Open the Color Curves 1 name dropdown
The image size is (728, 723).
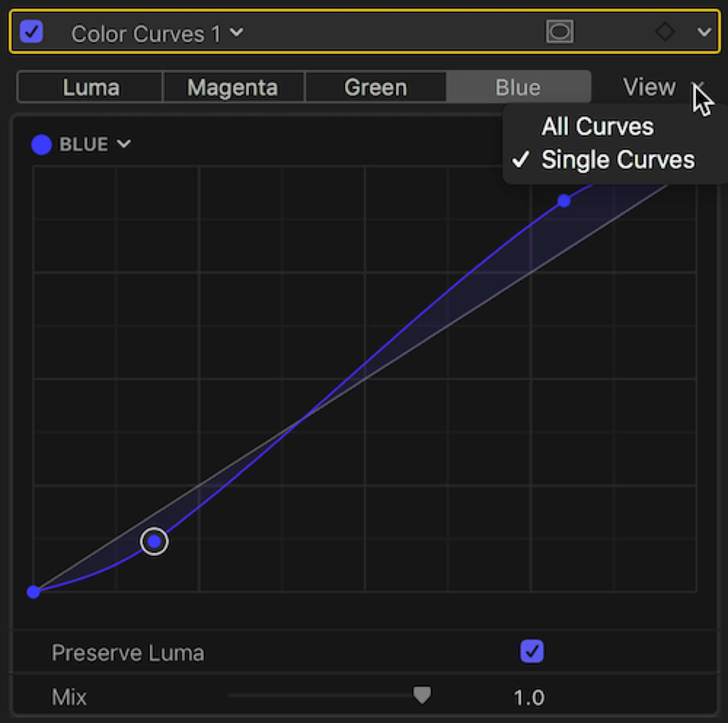click(x=237, y=32)
